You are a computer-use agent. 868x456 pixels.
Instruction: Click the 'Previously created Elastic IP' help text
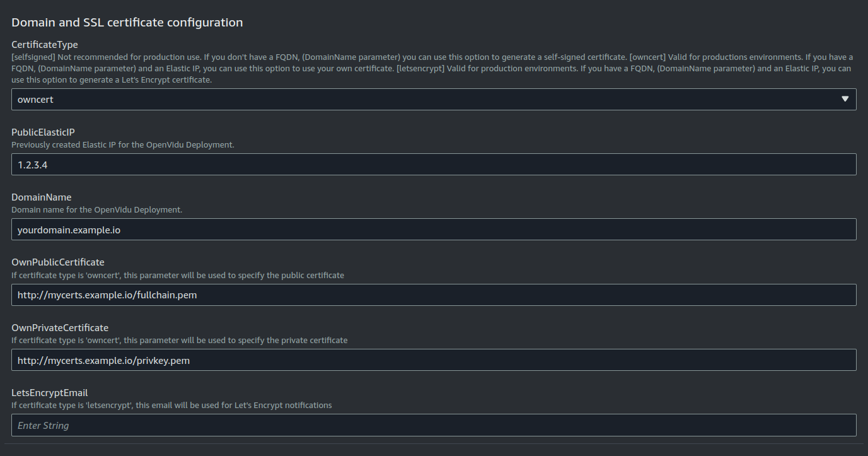tap(123, 144)
